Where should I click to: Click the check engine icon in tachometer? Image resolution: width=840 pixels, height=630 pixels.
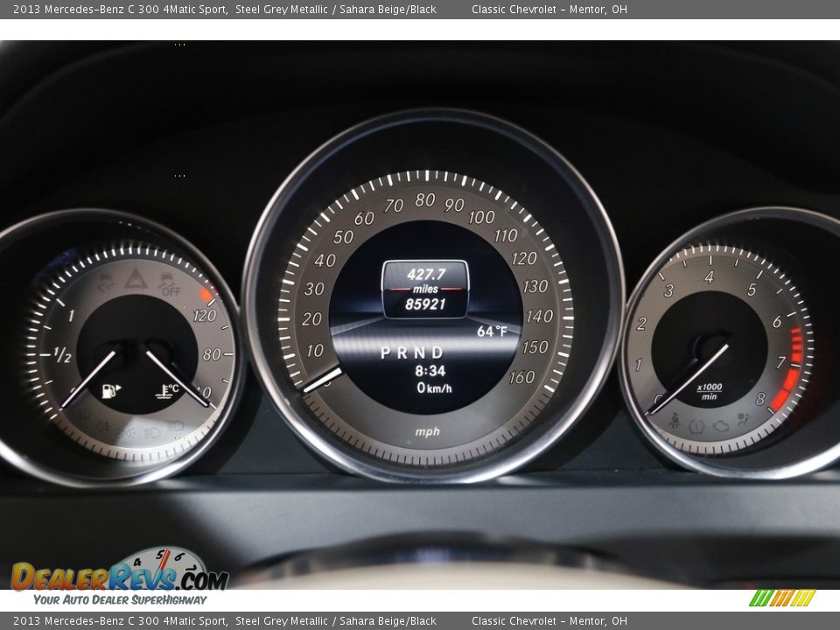click(721, 426)
